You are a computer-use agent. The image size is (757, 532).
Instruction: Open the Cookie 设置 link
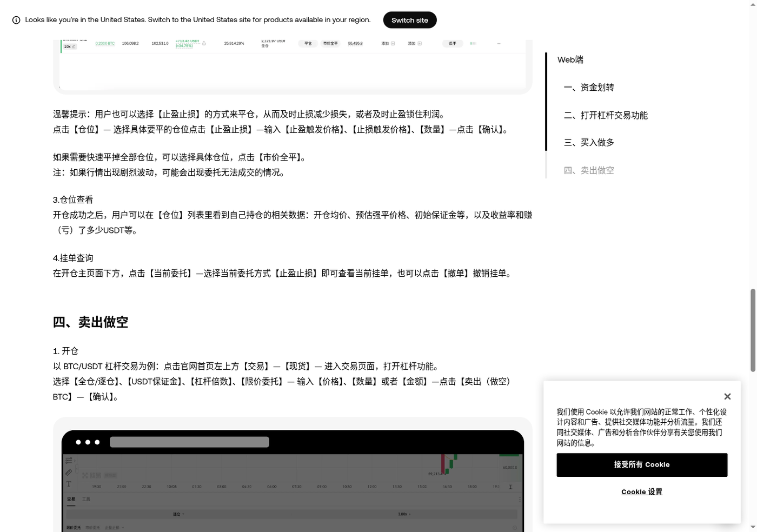[642, 492]
